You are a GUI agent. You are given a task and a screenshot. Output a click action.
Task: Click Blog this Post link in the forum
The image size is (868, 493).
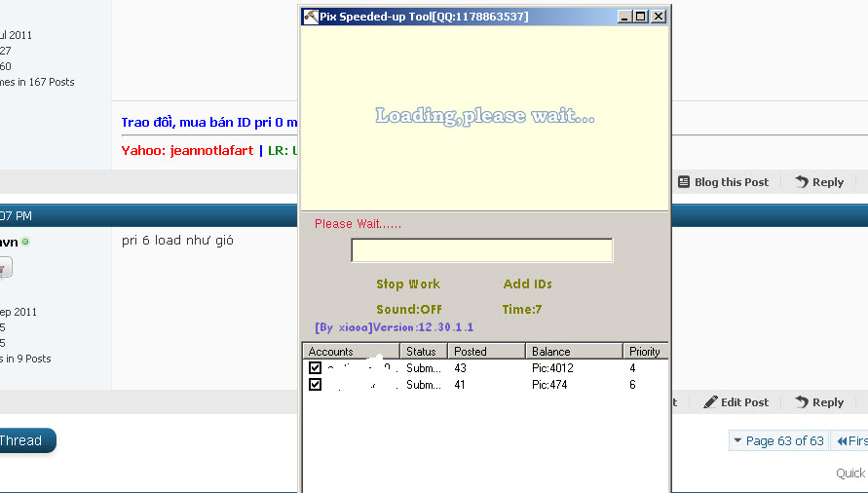[x=732, y=182]
